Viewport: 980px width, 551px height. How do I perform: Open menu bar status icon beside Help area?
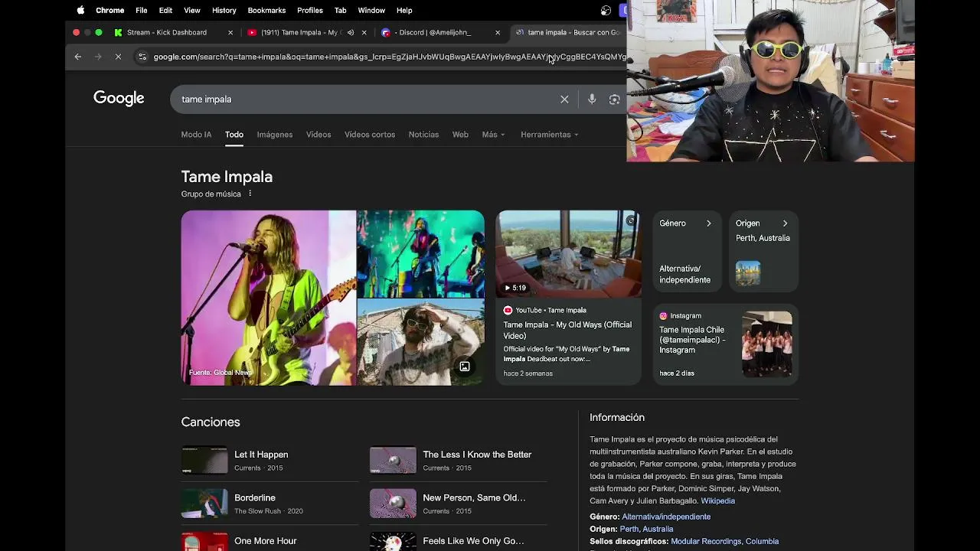606,10
